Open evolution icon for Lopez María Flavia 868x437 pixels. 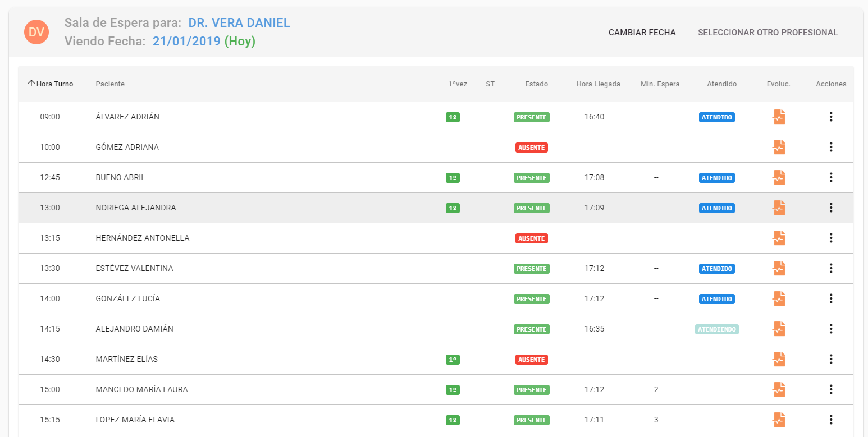tap(778, 420)
